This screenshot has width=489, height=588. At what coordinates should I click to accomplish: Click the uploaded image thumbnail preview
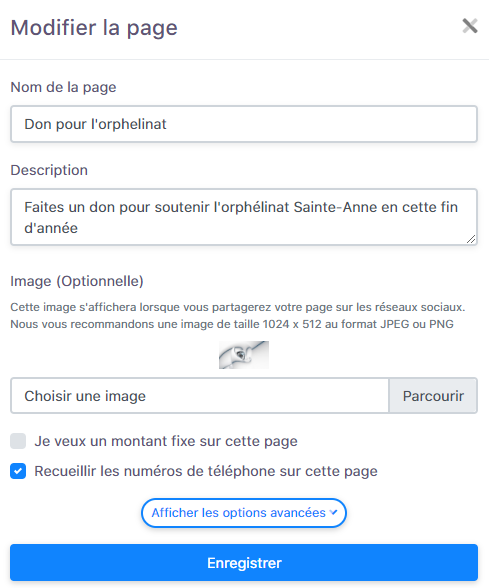click(244, 355)
